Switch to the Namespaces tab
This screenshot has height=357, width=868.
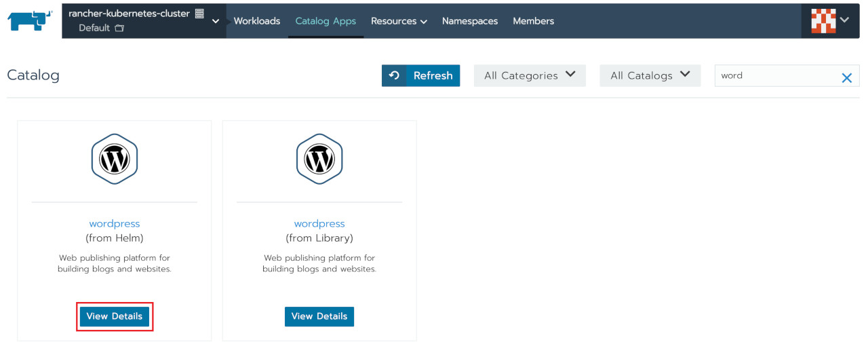click(470, 21)
